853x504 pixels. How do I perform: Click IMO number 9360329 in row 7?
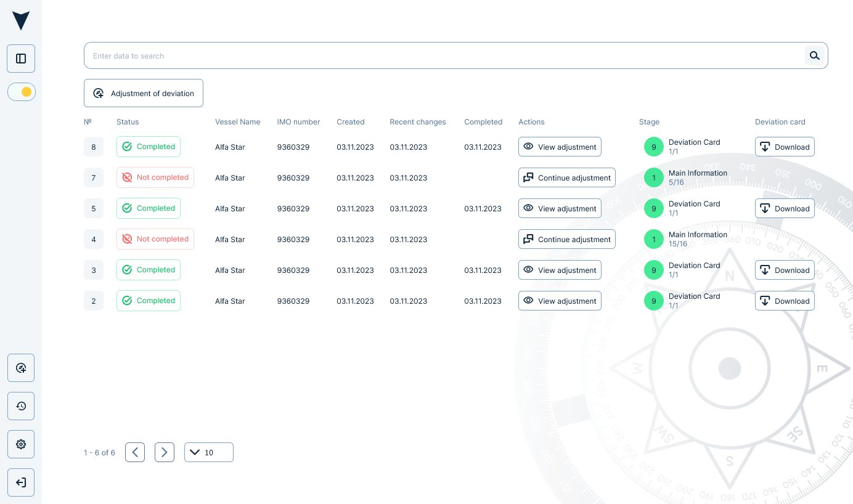(293, 178)
